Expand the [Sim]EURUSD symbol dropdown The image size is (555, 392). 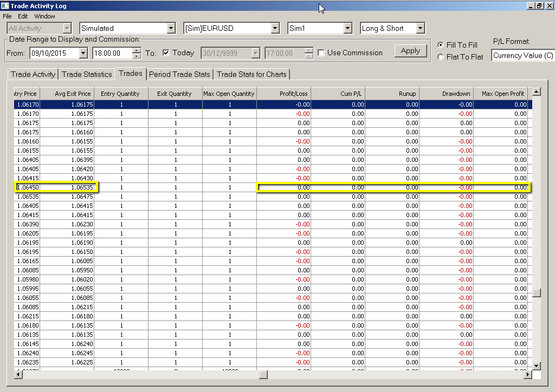click(275, 28)
